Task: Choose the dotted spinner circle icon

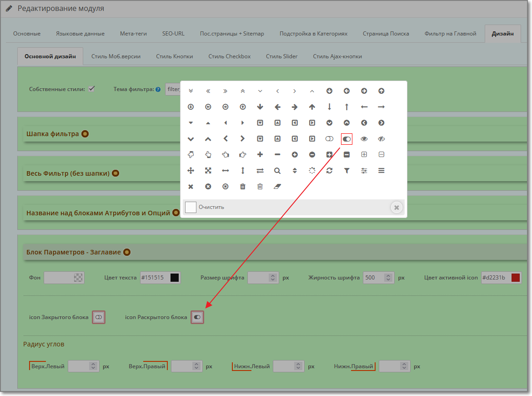Action: tap(312, 171)
